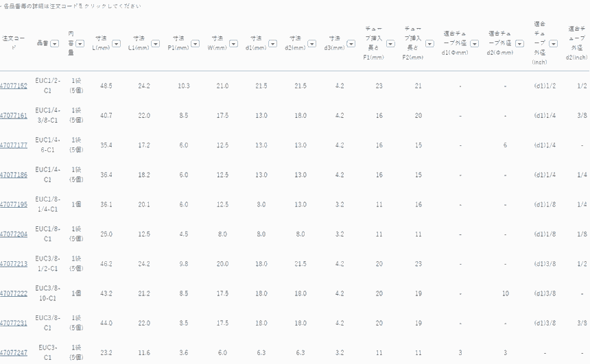The image size is (590, 364).
Task: Click the 寸法d3(mm) filter arrow
Action: click(x=351, y=43)
